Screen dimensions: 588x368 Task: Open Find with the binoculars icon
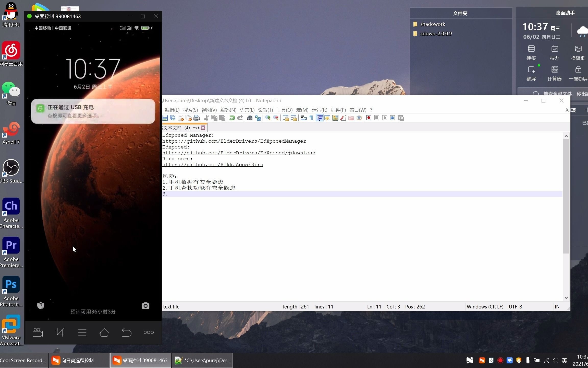point(250,118)
